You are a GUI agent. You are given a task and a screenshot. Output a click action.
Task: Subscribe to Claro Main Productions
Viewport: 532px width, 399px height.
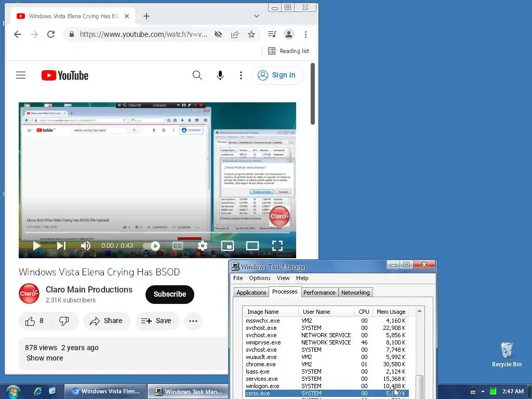(x=170, y=294)
